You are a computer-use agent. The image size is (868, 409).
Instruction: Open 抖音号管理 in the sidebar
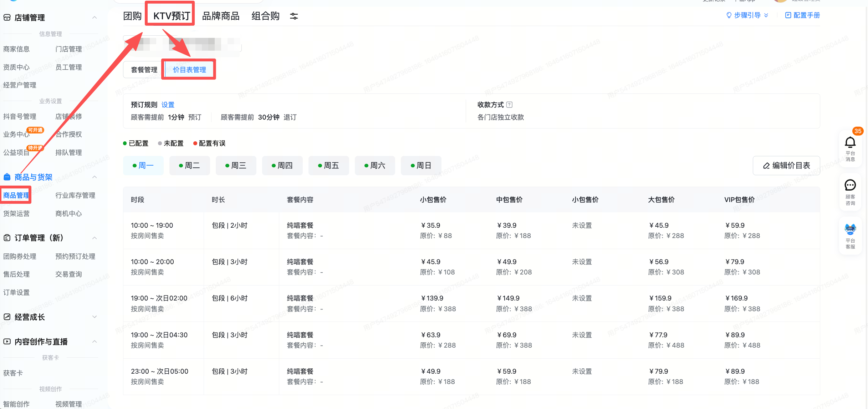(20, 116)
